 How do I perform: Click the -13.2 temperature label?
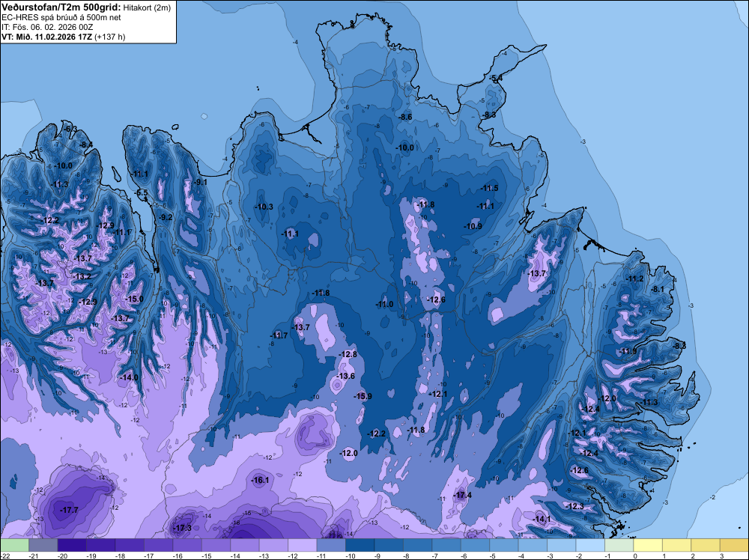click(x=82, y=276)
